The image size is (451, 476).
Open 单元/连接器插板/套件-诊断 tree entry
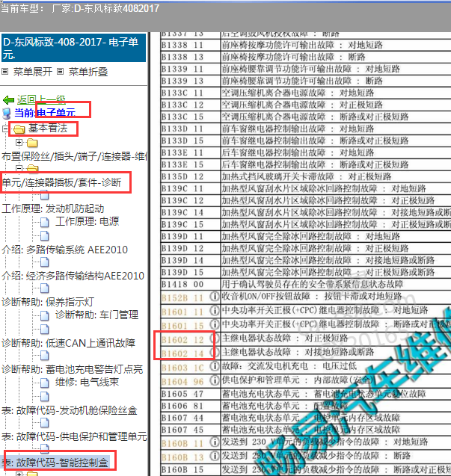(61, 182)
